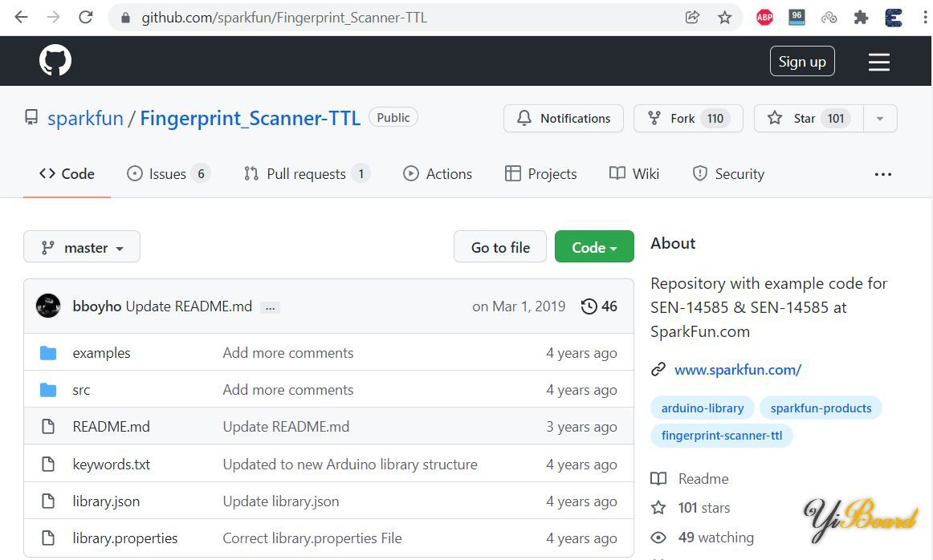Open the commit history clock icon showing 46
Image resolution: width=933 pixels, height=560 pixels.
click(x=589, y=306)
